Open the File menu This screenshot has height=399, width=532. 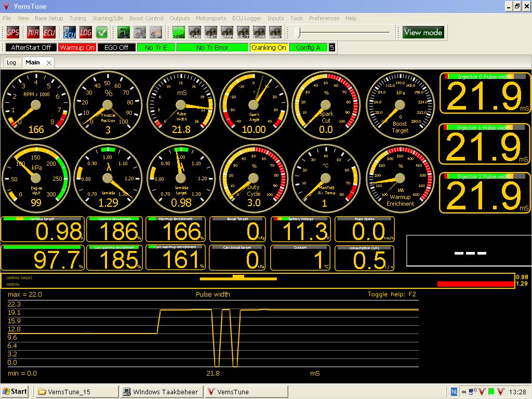click(x=7, y=18)
